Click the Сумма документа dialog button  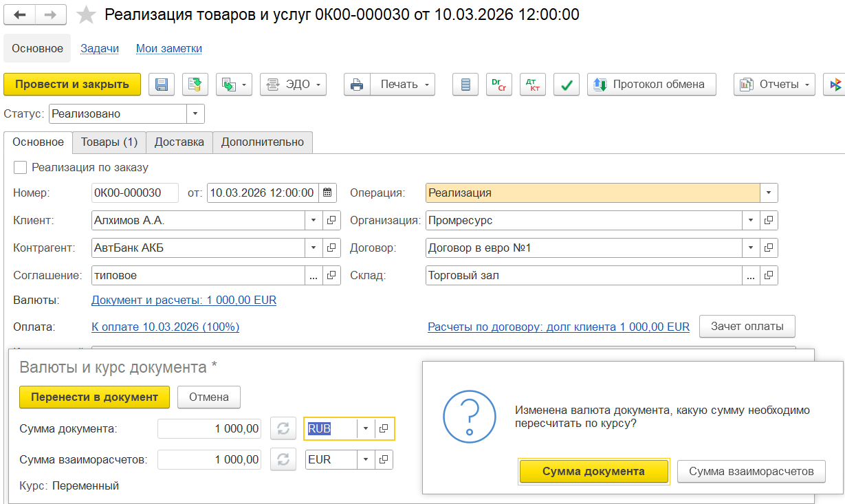tap(593, 472)
